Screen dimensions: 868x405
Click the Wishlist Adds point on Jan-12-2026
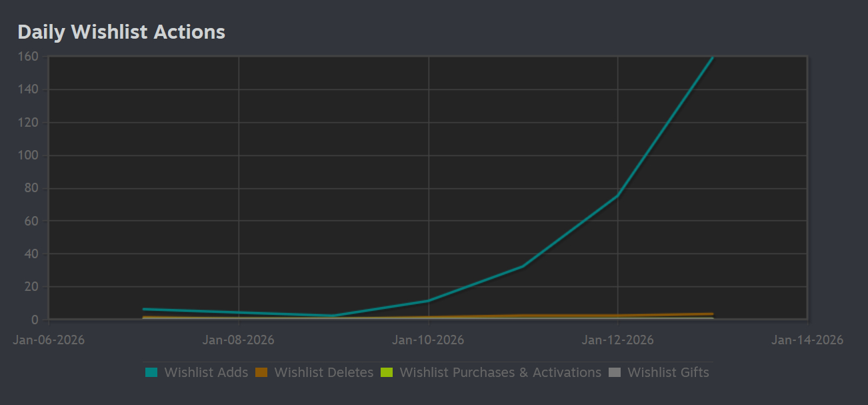click(x=618, y=195)
